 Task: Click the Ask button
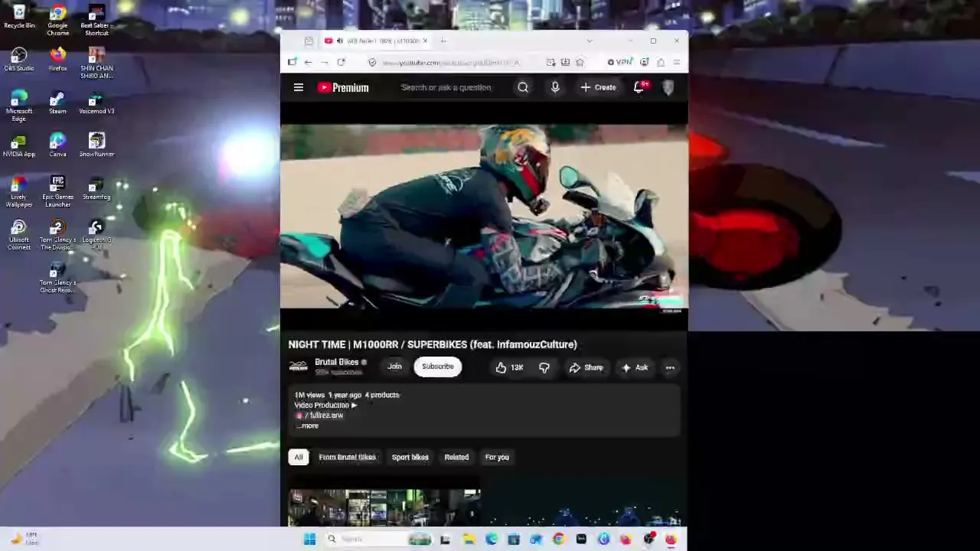coord(635,367)
